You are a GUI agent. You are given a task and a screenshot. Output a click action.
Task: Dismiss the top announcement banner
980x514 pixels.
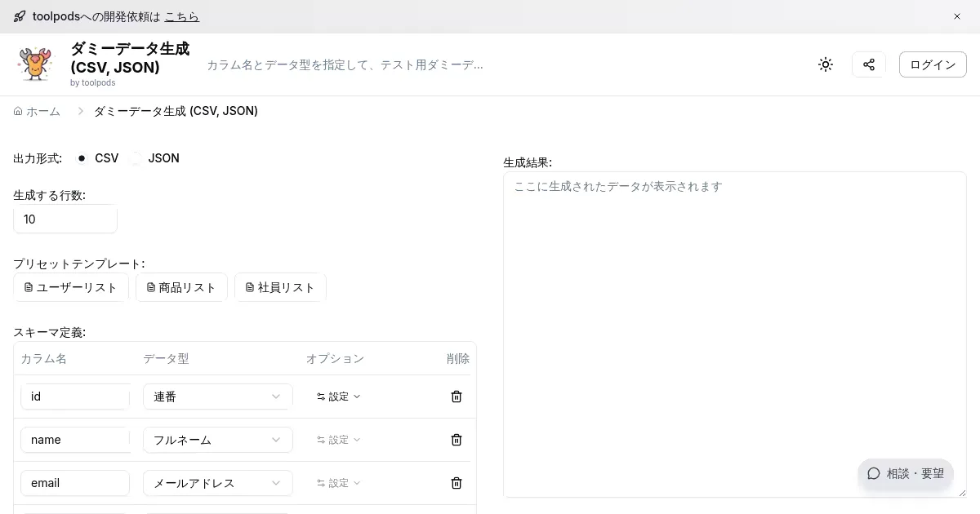click(957, 16)
